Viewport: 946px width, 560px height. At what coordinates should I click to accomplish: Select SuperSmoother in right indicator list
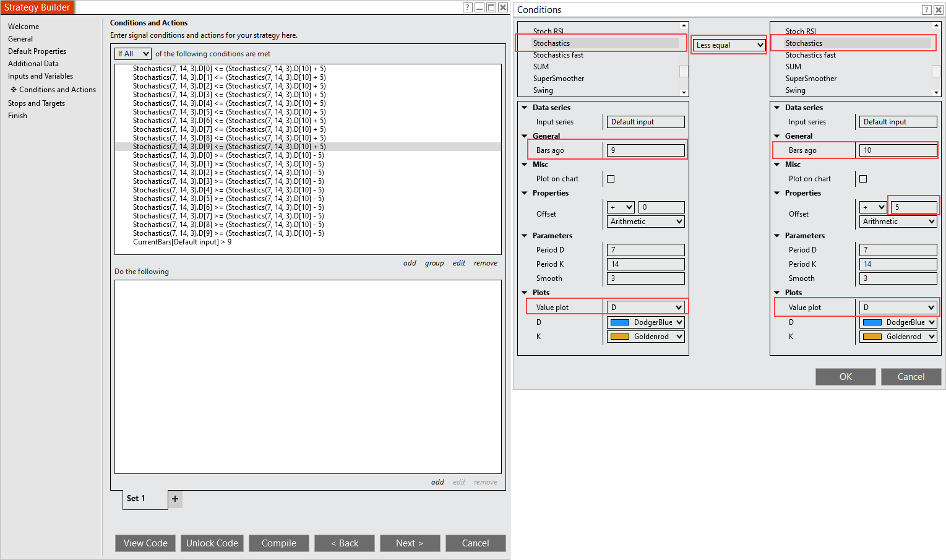(x=811, y=79)
